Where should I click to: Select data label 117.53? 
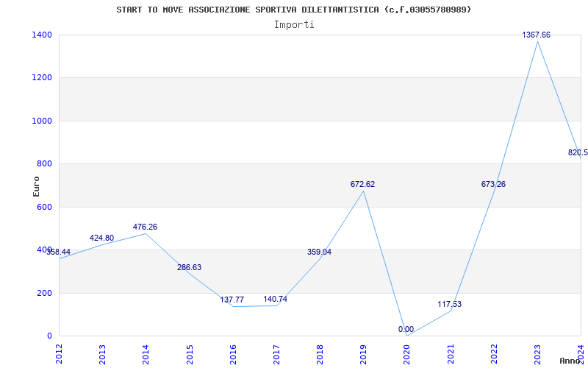coord(450,304)
